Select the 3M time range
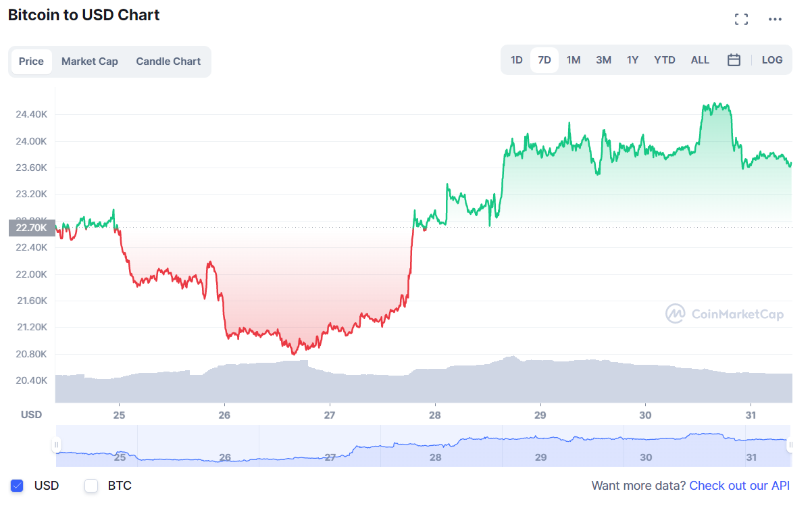 603,59
